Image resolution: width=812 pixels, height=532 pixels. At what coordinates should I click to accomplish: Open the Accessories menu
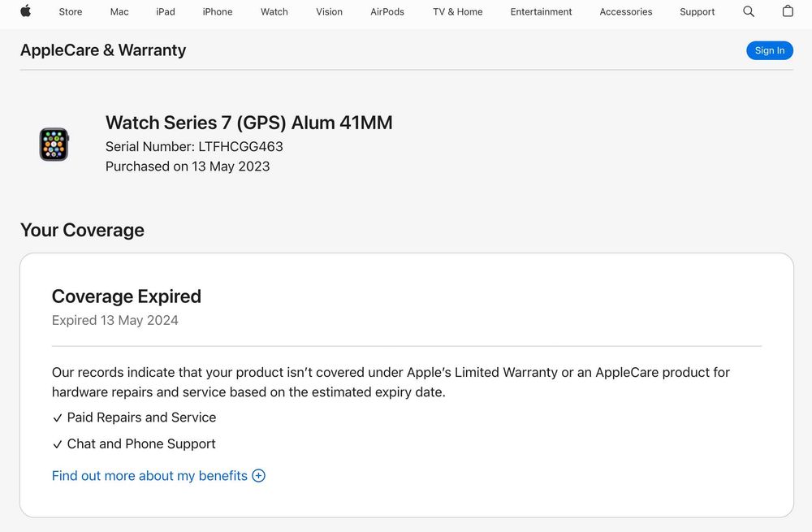(625, 12)
